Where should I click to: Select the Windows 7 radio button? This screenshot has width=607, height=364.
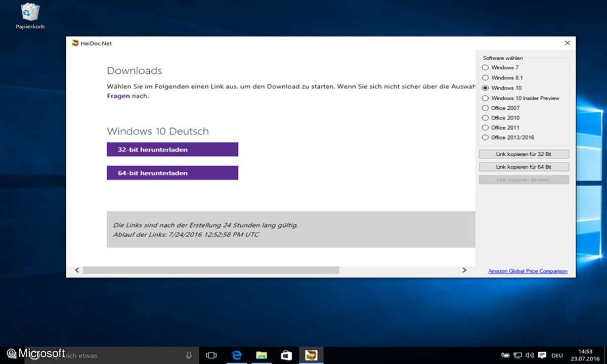click(486, 67)
